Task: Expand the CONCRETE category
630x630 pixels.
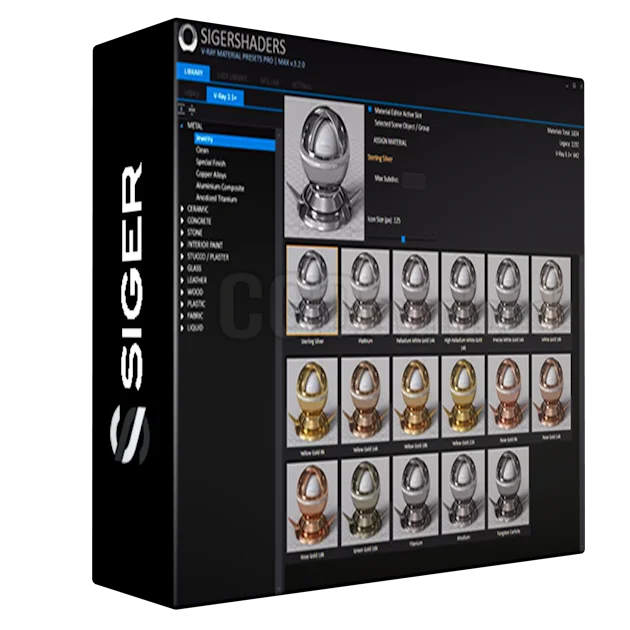Action: tap(182, 221)
